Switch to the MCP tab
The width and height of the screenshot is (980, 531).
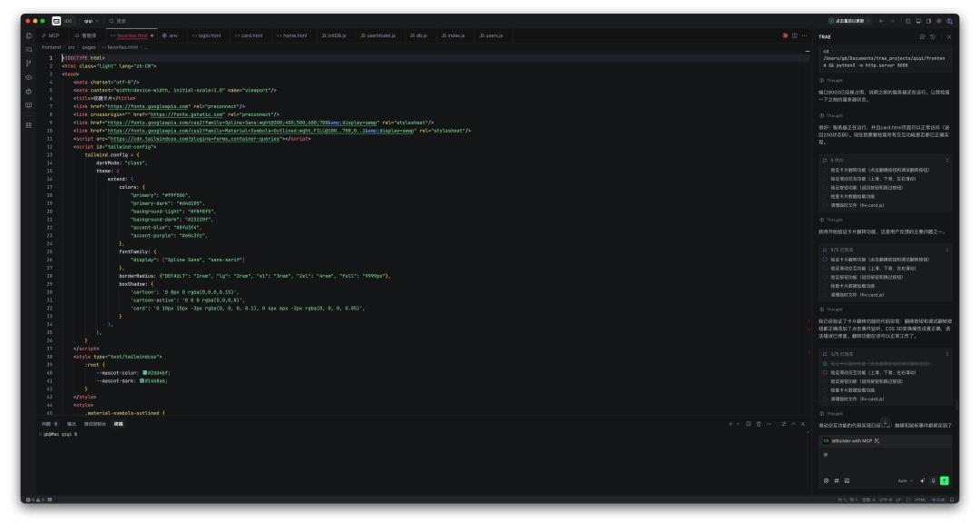(x=51, y=35)
